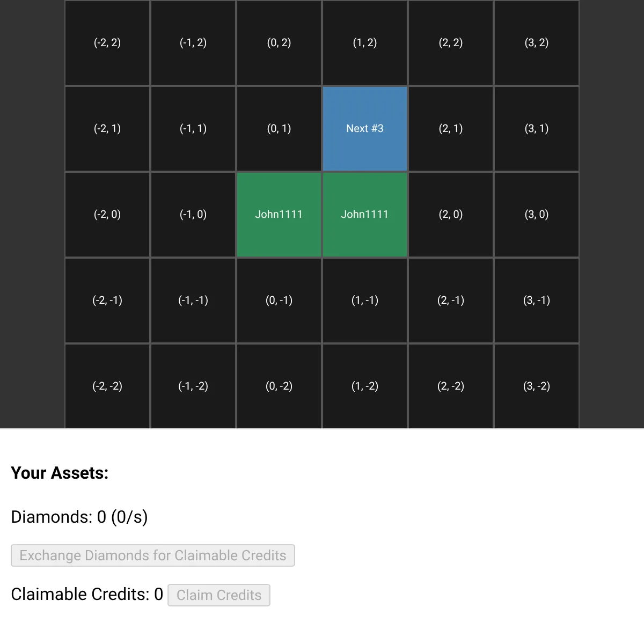Select grid tile (0, -1)
This screenshot has width=644, height=644.
point(279,301)
